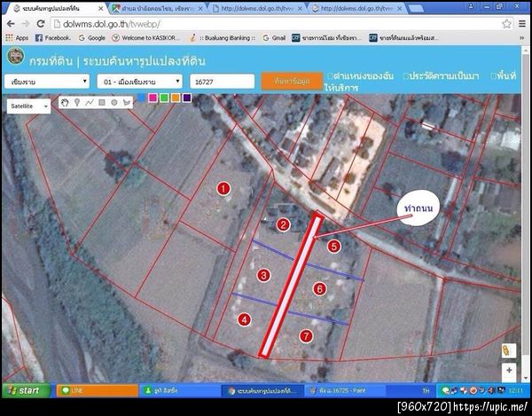Click the parcel number field 16727

pos(222,82)
